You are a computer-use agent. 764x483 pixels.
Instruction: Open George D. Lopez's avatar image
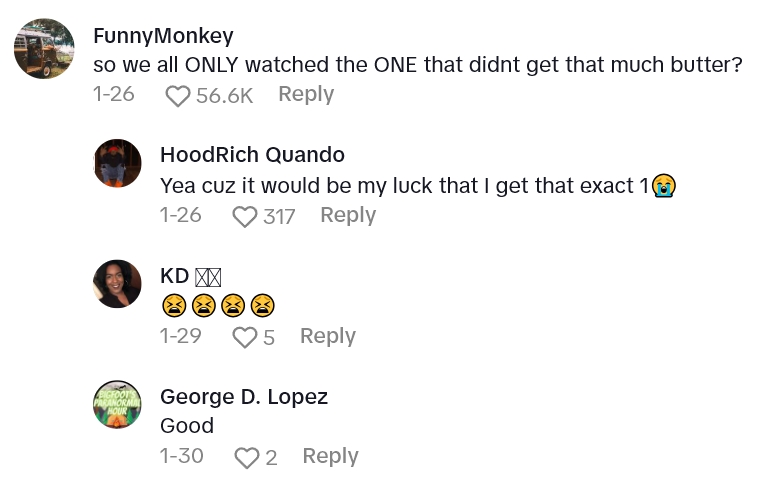(x=117, y=404)
